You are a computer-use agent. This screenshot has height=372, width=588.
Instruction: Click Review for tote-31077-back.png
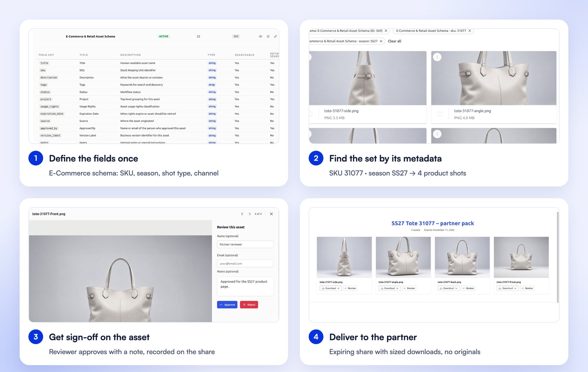(468, 288)
